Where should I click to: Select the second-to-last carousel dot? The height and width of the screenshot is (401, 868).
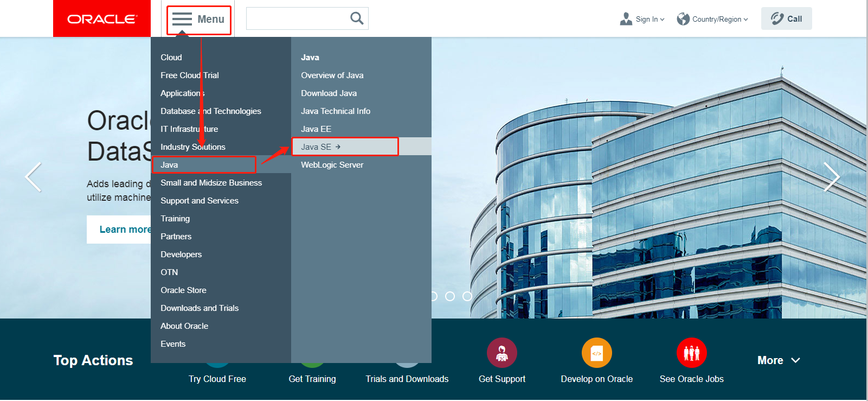point(450,296)
